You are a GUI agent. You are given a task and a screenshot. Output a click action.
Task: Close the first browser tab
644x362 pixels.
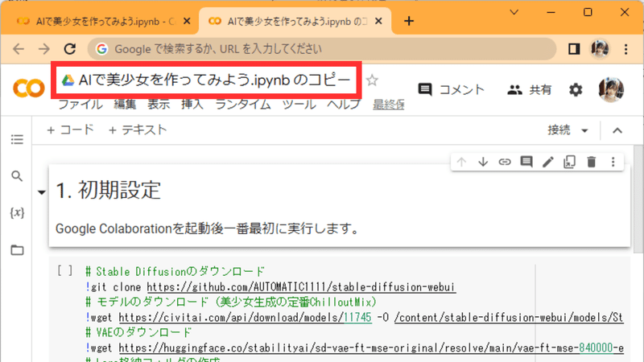click(187, 21)
